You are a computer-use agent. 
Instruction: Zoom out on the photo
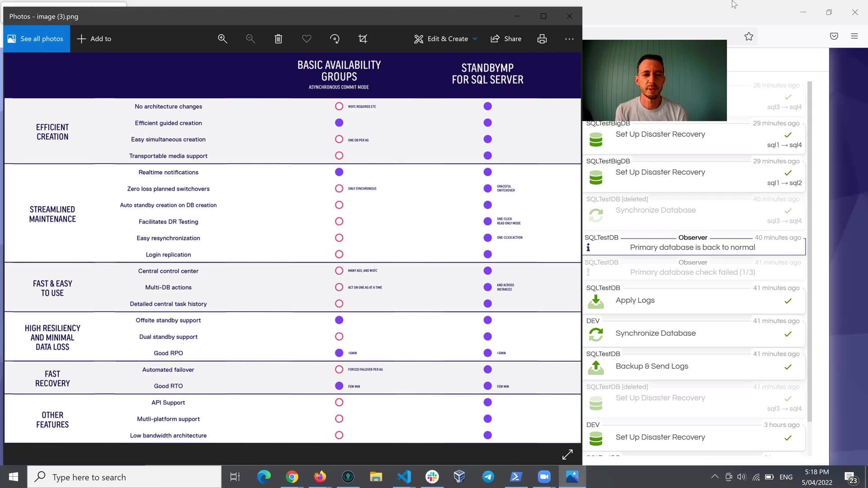tap(250, 39)
